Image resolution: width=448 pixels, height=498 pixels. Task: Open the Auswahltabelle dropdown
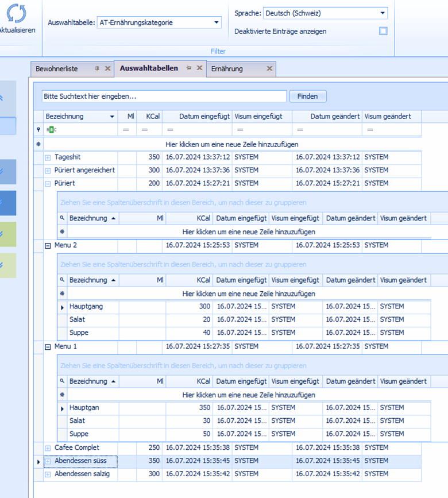217,23
